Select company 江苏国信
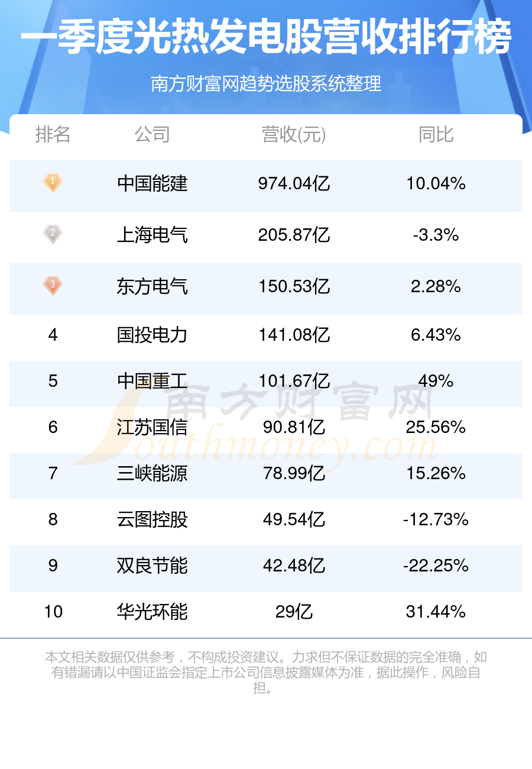The height and width of the screenshot is (769, 532). [x=153, y=427]
